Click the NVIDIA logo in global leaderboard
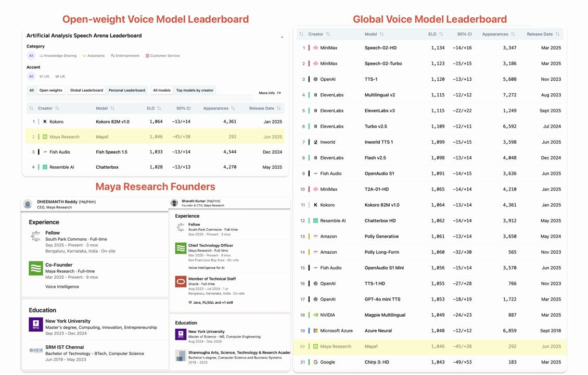The height and width of the screenshot is (375, 588). pos(315,315)
